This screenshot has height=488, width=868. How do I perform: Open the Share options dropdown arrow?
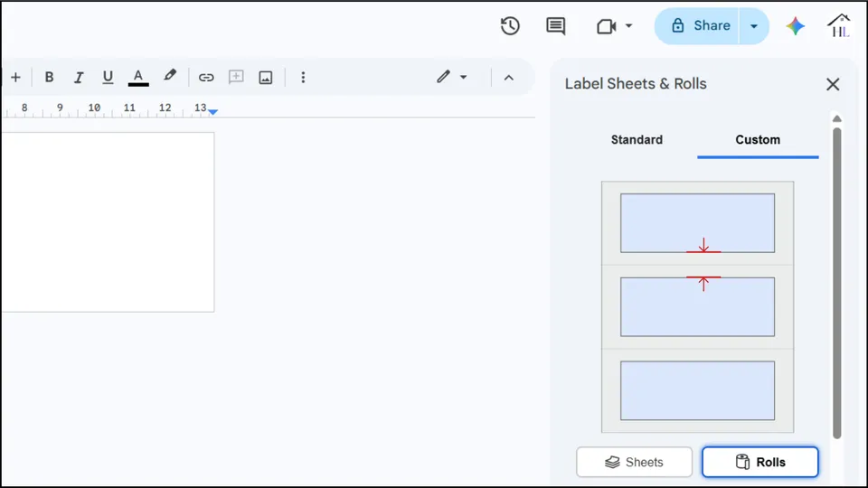coord(754,26)
